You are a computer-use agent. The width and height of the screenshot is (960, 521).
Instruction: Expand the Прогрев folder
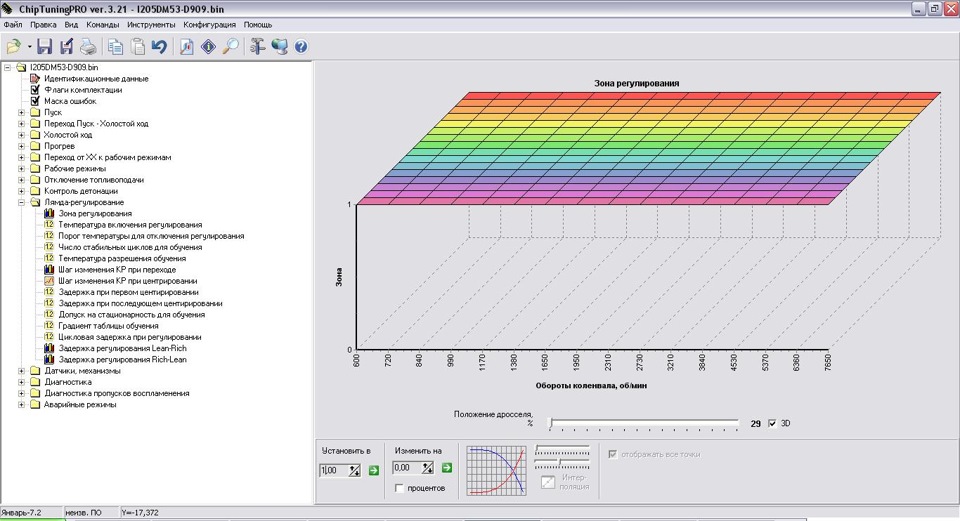click(21, 146)
